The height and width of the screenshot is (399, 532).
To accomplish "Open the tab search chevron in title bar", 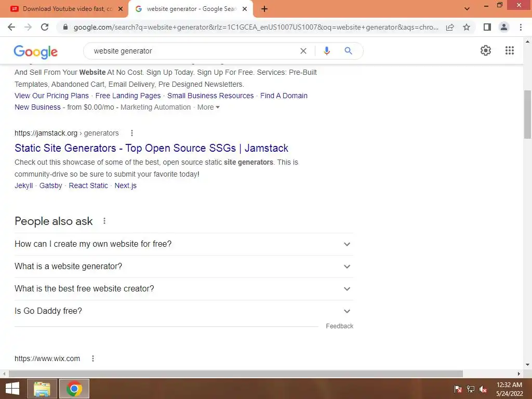I will [467, 9].
